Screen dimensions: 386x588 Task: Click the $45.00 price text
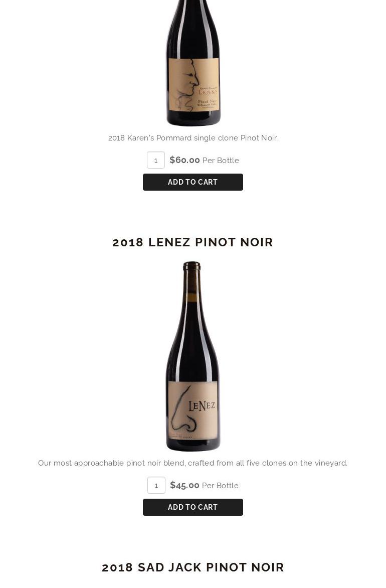(x=184, y=485)
